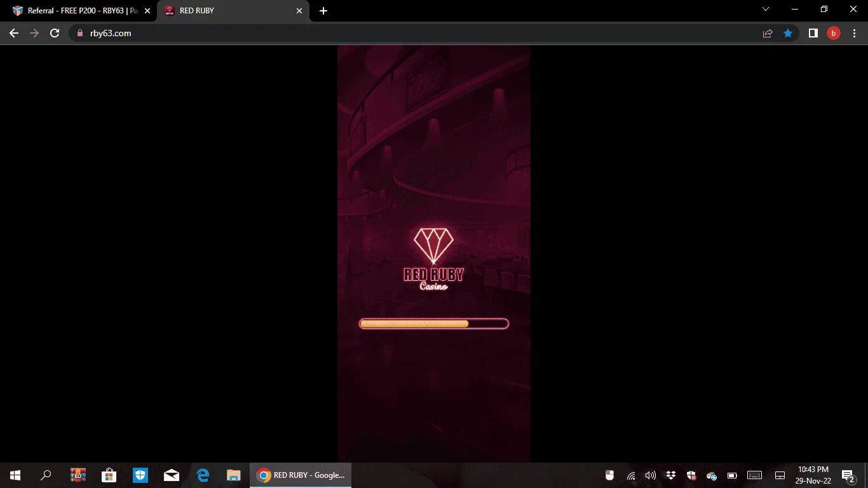The width and height of the screenshot is (868, 488).
Task: Toggle the bookmark star for this page
Action: [788, 33]
